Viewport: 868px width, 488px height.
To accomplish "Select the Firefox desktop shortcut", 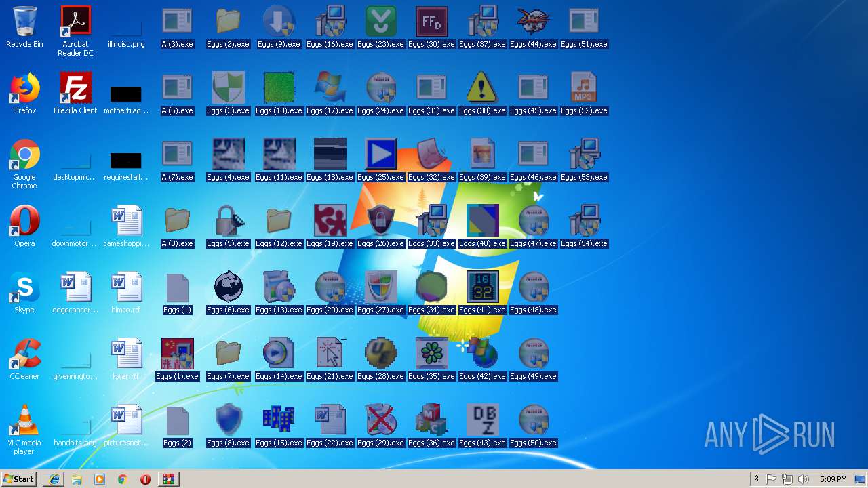I will point(24,88).
